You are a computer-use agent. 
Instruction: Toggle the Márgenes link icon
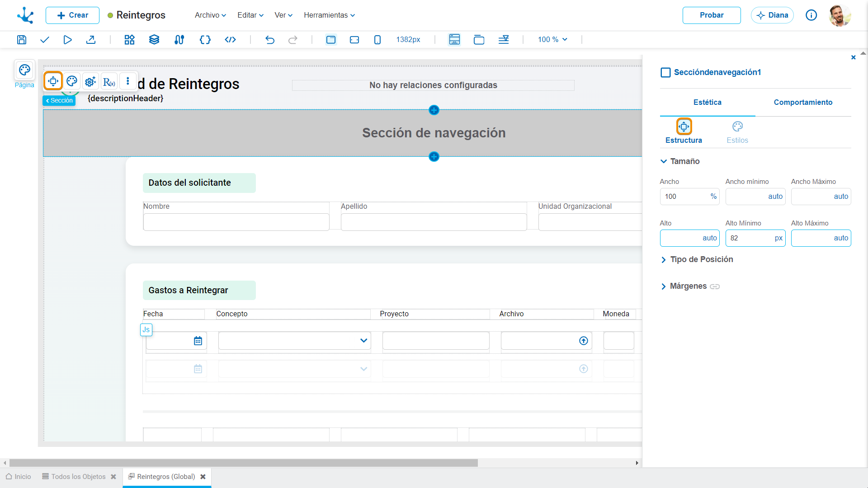coord(715,286)
